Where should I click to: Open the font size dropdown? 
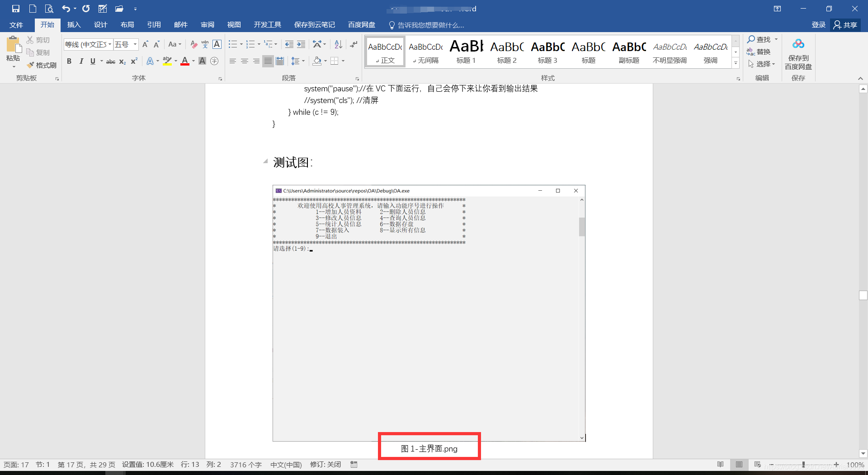pos(135,44)
